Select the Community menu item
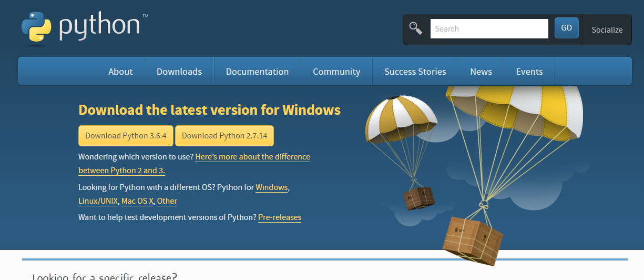Image resolution: width=644 pixels, height=280 pixels. pos(336,72)
